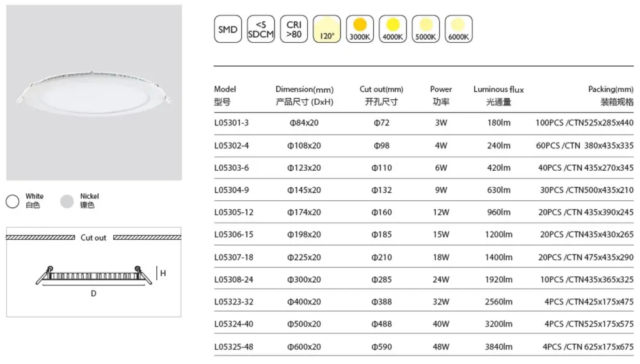
Task: Click packing 60PCS /CTN 380x435x335
Action: point(585,146)
